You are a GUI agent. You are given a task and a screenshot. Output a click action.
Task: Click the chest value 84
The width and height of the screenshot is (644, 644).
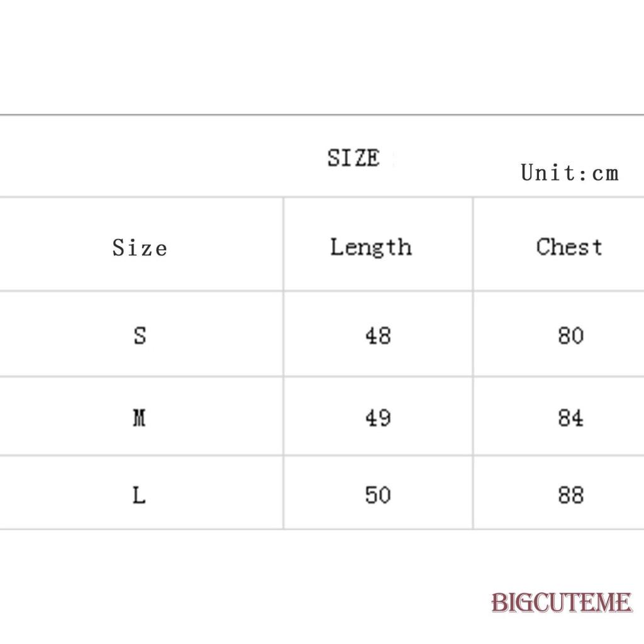click(570, 417)
